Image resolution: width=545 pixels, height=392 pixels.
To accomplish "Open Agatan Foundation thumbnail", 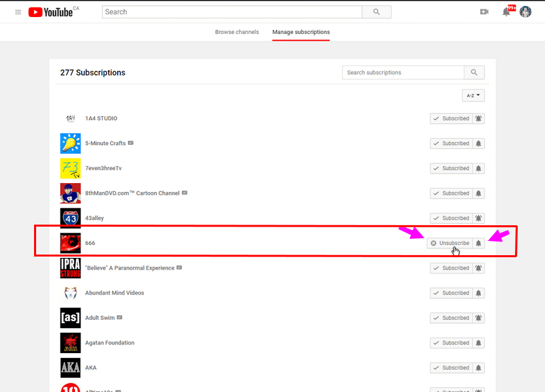I will pos(71,343).
